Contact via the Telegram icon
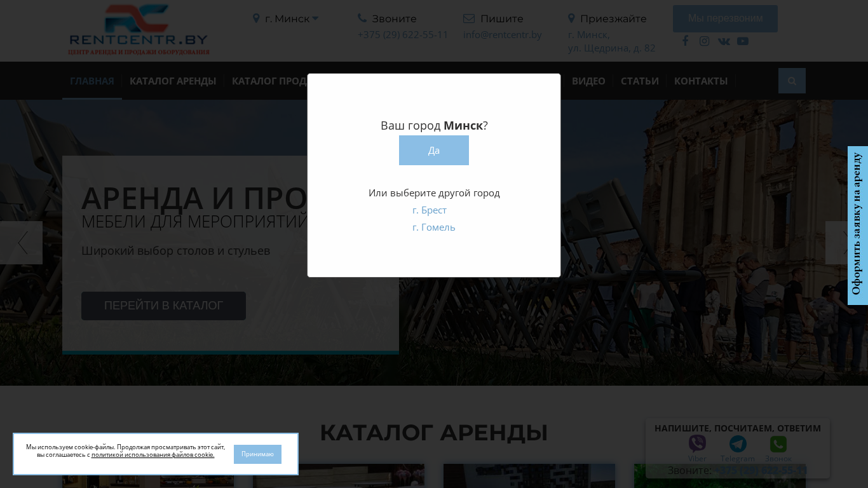Screen dimensions: 868x488 point(738,444)
